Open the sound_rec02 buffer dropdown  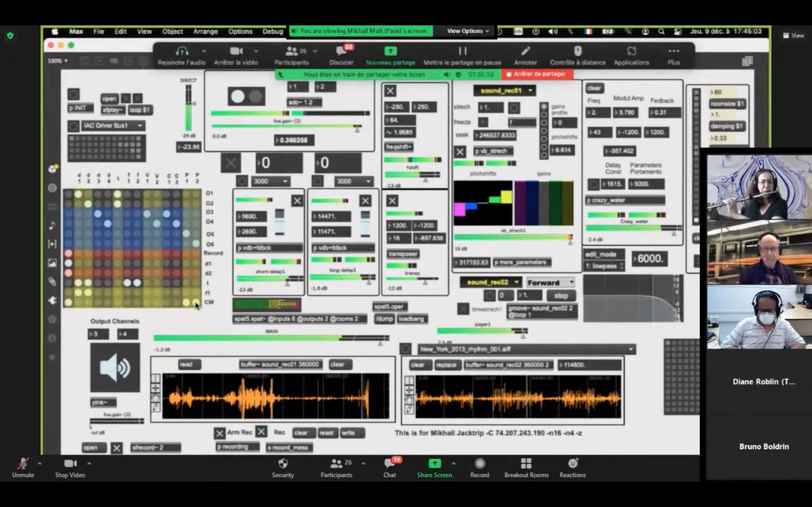491,282
